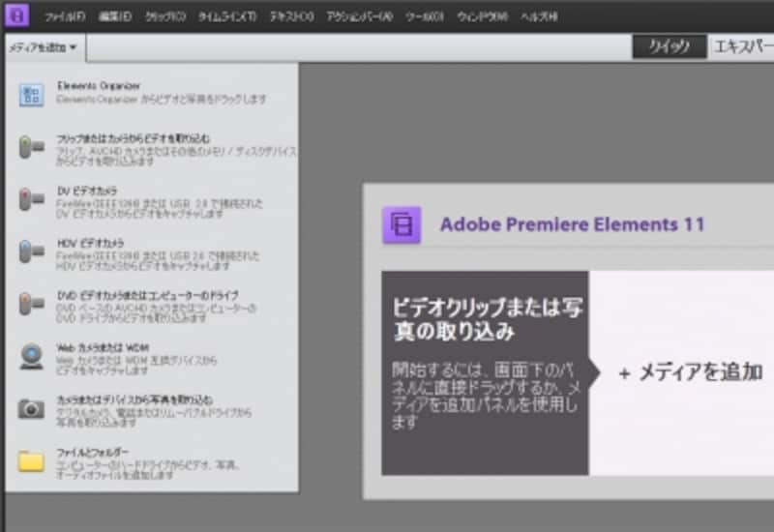774x532 pixels.
Task: Click the Elements Organizer icon
Action: click(x=32, y=95)
